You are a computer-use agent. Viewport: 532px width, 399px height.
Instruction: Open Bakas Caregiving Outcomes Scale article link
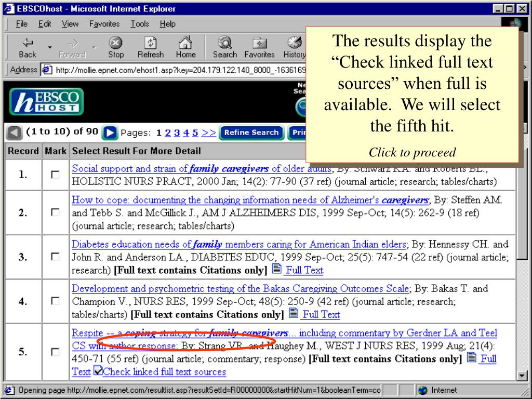[240, 289]
